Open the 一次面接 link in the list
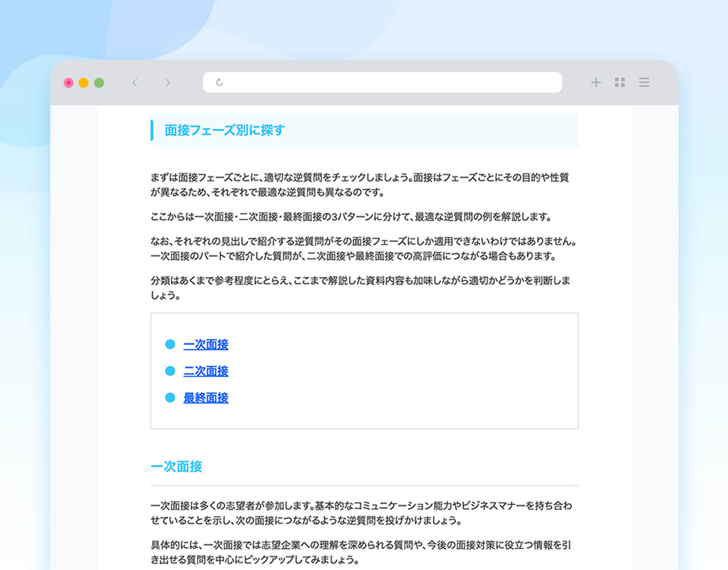This screenshot has width=728, height=570. (x=206, y=344)
